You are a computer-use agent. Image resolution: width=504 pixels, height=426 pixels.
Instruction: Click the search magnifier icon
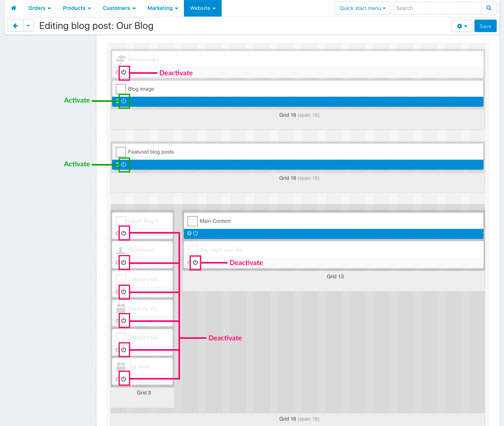489,8
